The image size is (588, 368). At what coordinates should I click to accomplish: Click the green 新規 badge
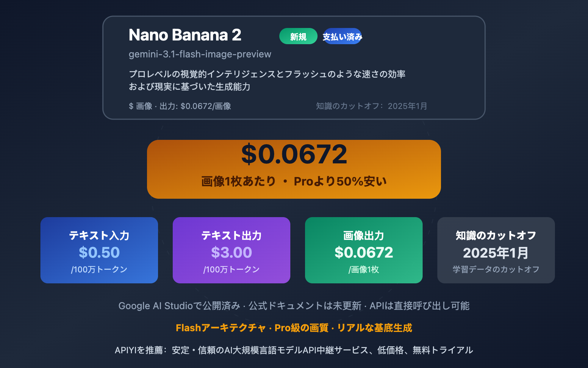[x=298, y=36]
